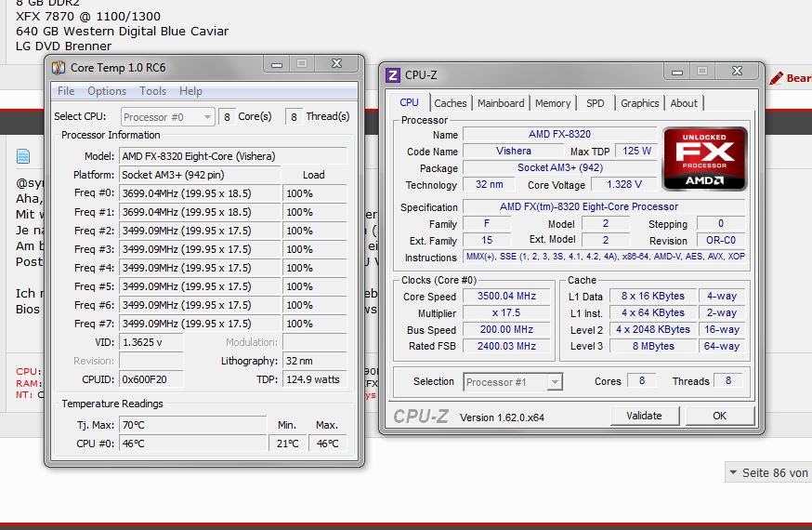
Task: Click the Technology value 32 nm in CPU-Z
Action: click(x=489, y=184)
